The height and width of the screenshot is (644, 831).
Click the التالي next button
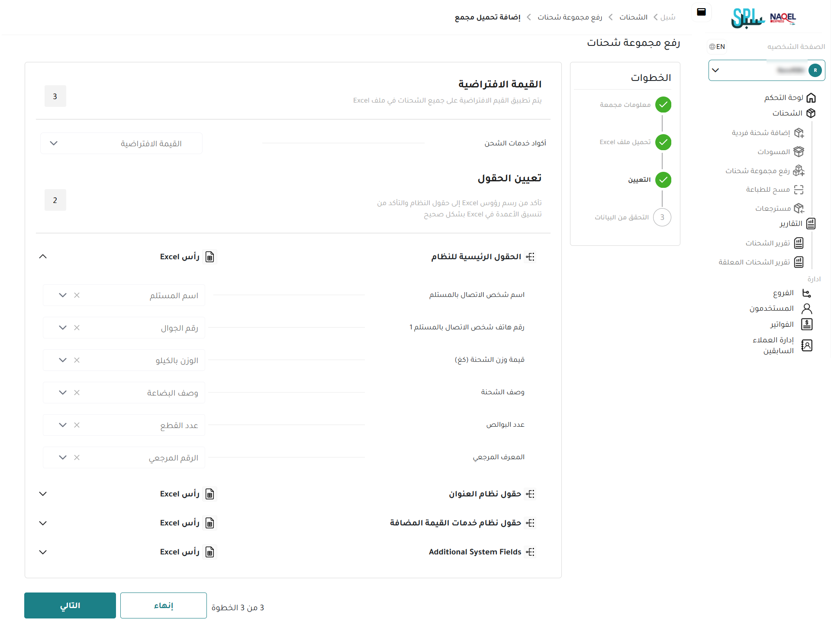[70, 605]
